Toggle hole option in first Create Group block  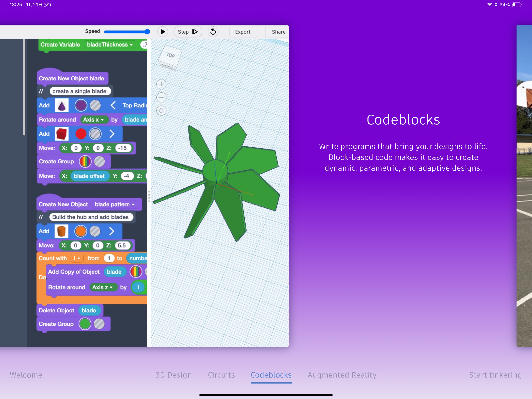100,161
